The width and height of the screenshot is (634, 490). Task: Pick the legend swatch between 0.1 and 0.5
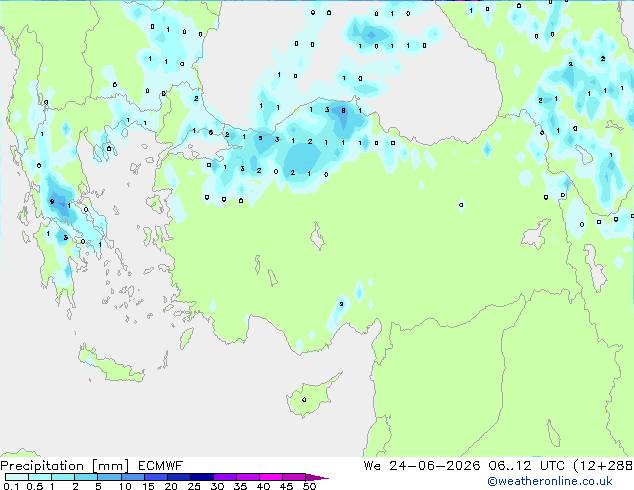(x=17, y=477)
